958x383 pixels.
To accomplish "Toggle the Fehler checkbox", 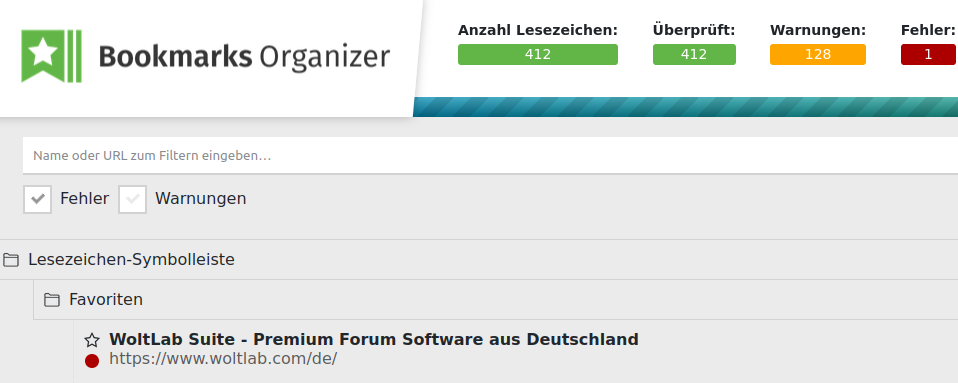I will (x=37, y=199).
